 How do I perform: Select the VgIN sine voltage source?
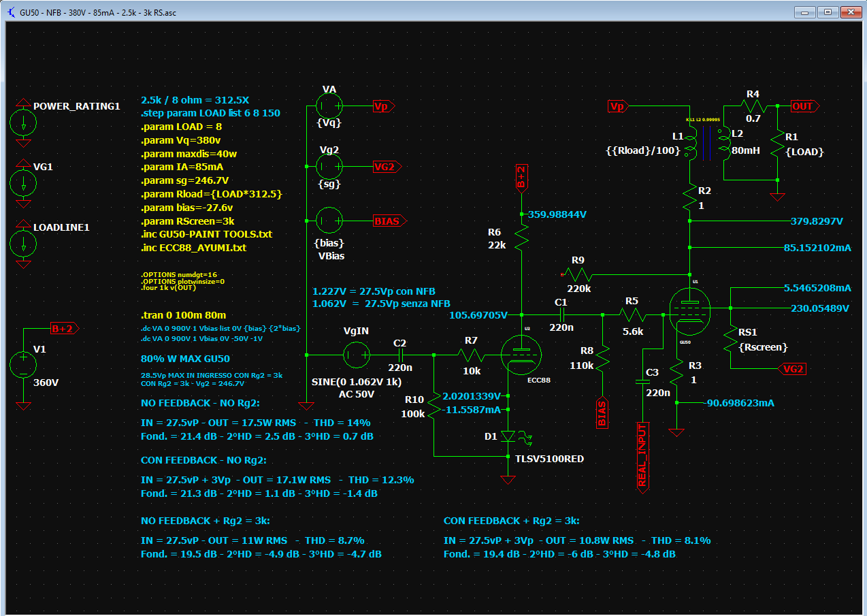(357, 354)
